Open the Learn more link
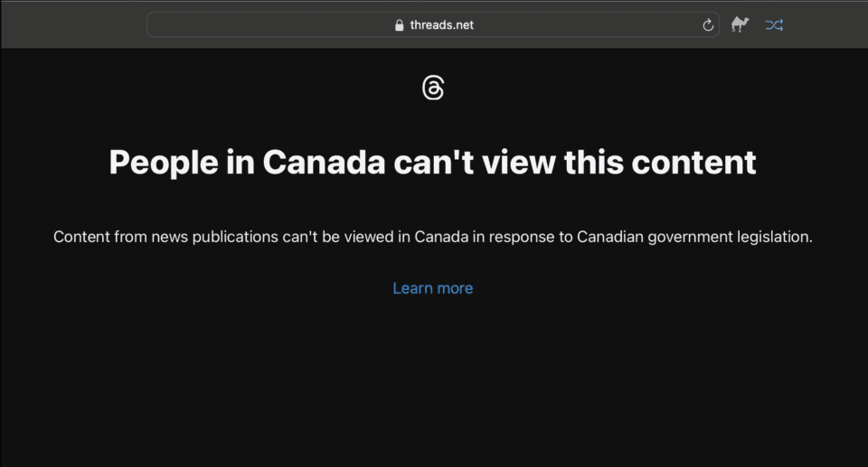 (432, 288)
